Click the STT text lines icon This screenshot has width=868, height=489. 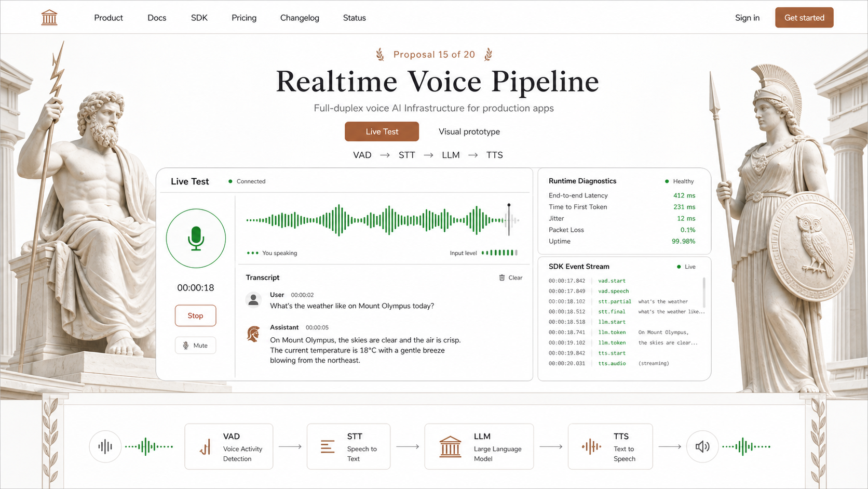pos(328,446)
